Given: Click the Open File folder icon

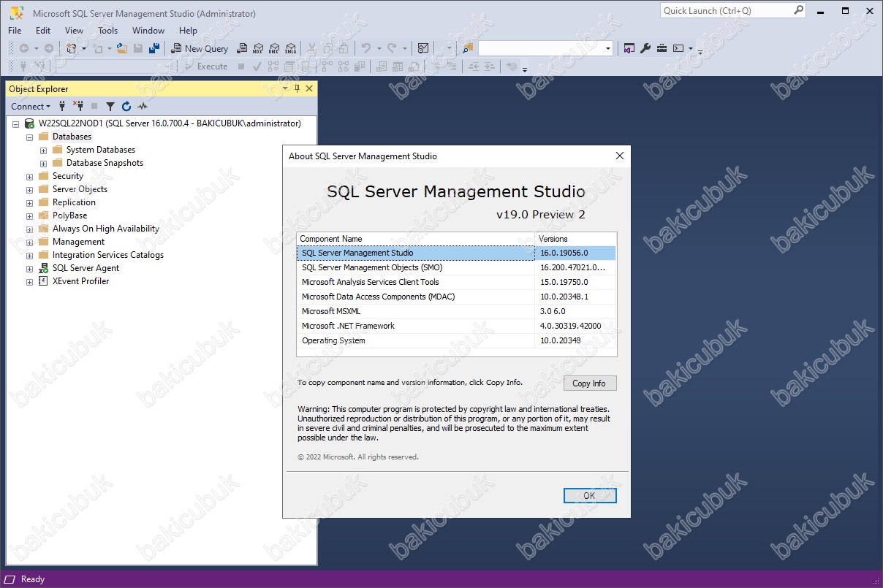Looking at the screenshot, I should click(x=122, y=48).
